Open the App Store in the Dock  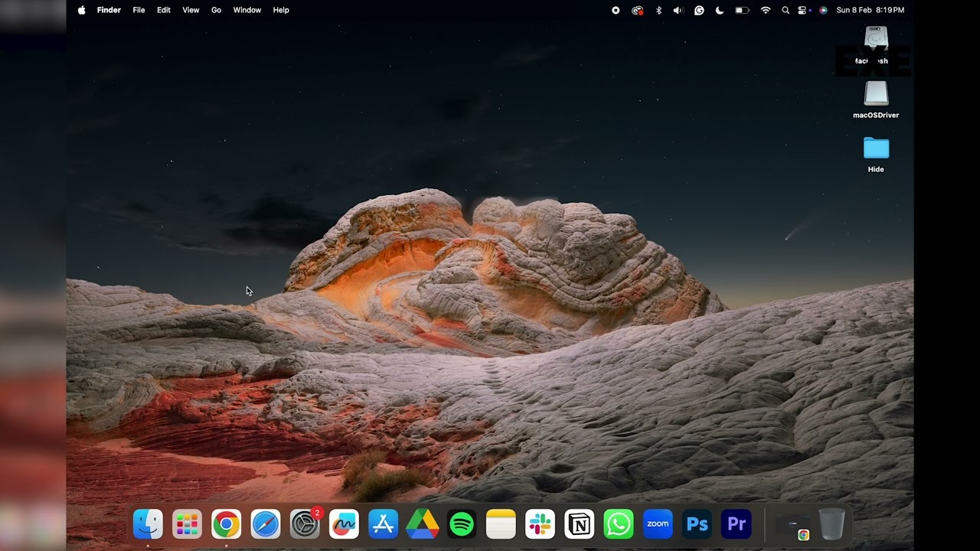[383, 524]
